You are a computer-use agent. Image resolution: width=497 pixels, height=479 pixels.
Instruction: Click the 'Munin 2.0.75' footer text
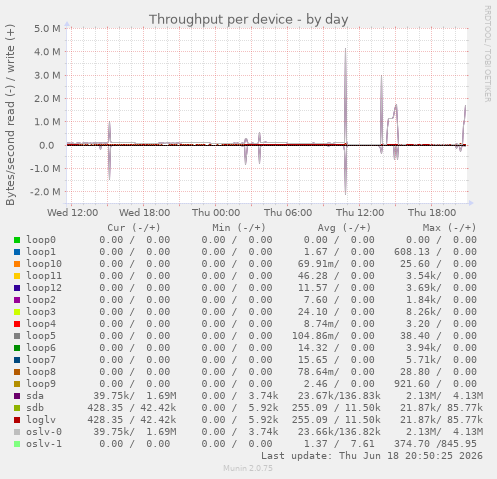(248, 468)
